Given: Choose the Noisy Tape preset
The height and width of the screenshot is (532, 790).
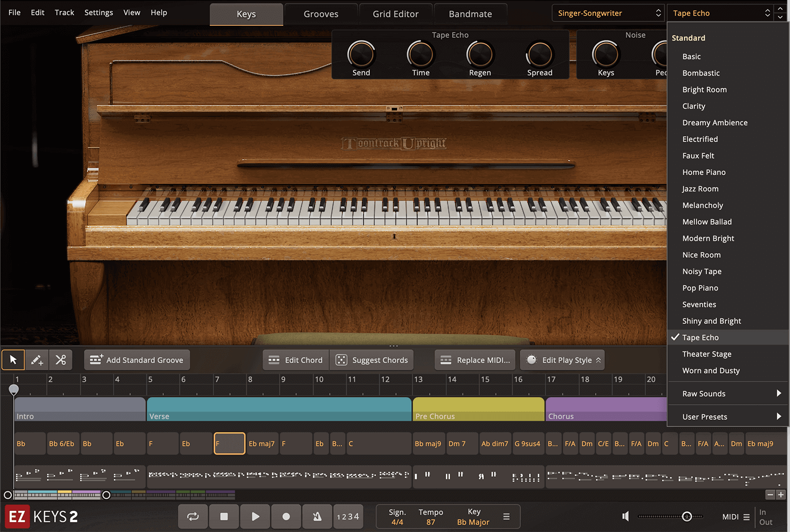Looking at the screenshot, I should [728, 272].
